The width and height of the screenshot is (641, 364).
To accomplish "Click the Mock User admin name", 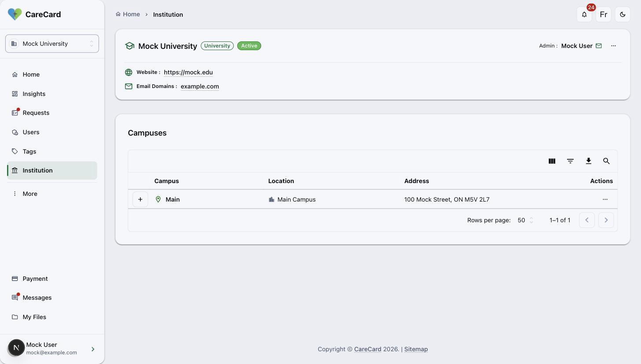I will click(x=577, y=46).
